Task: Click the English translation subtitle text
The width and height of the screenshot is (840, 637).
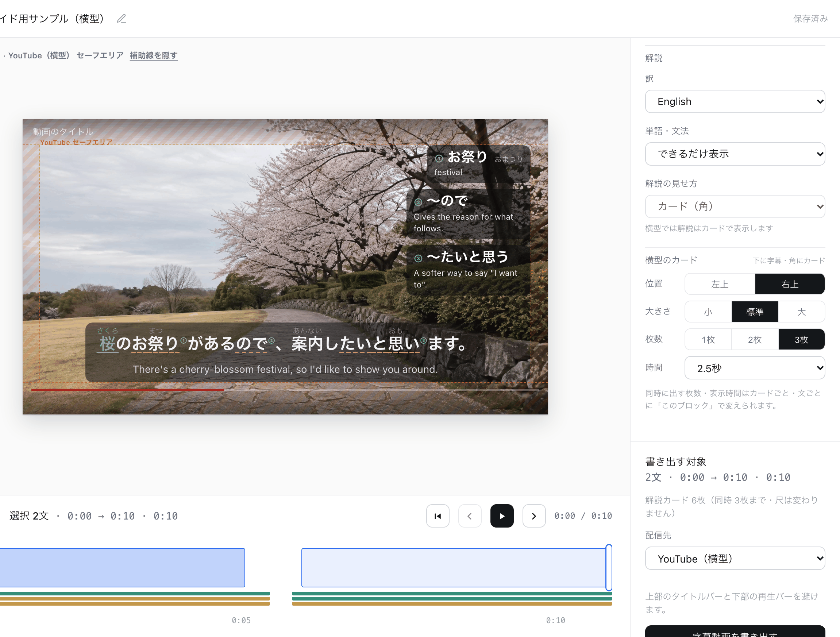Action: tap(285, 369)
